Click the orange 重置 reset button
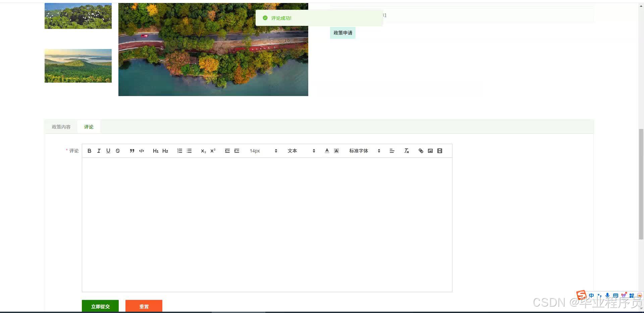 [x=144, y=306]
